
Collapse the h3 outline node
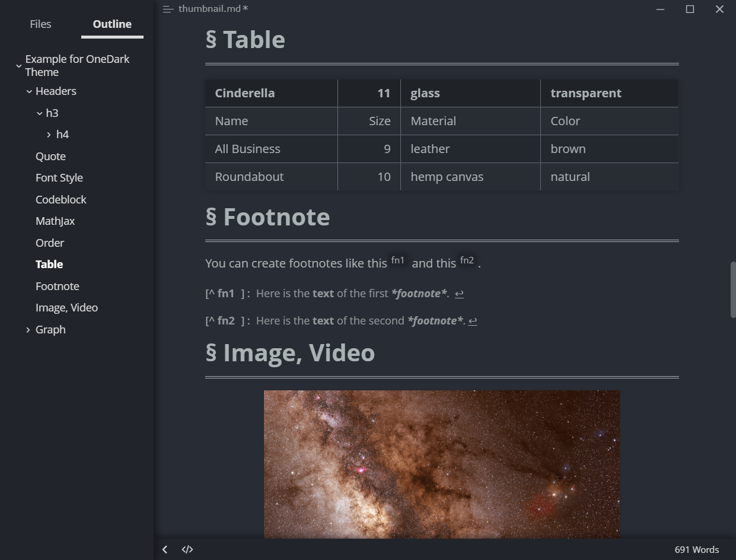pos(40,113)
